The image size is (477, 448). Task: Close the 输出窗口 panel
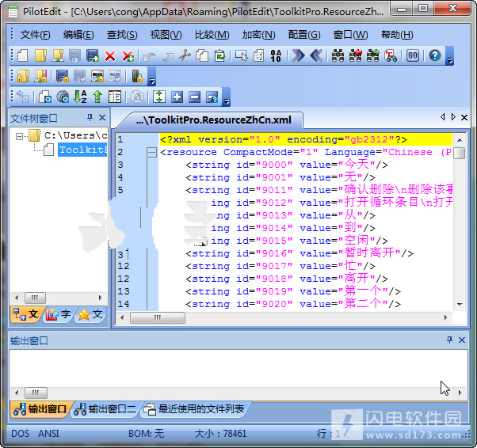(462, 340)
